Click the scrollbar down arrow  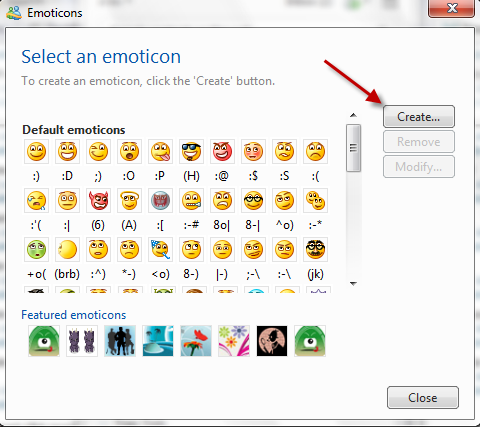(353, 284)
